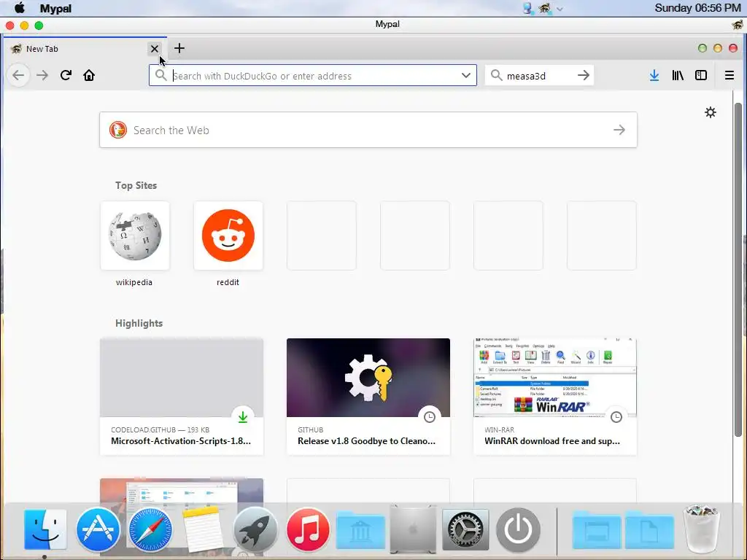
Task: Launch Safari compass icon in dock
Action: 150,529
